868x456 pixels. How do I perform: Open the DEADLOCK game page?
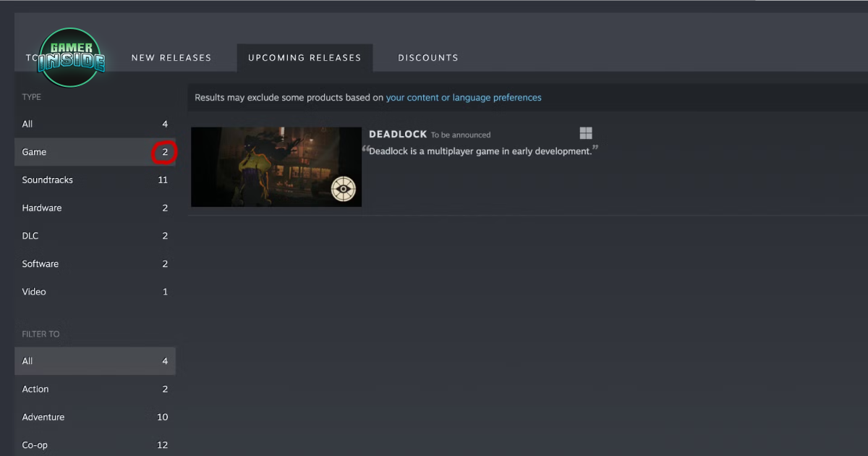[397, 134]
